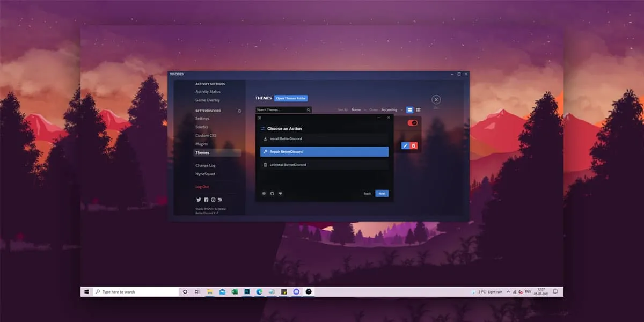Click the GitHub icon in installer footer
Image resolution: width=644 pixels, height=322 pixels.
(x=272, y=193)
